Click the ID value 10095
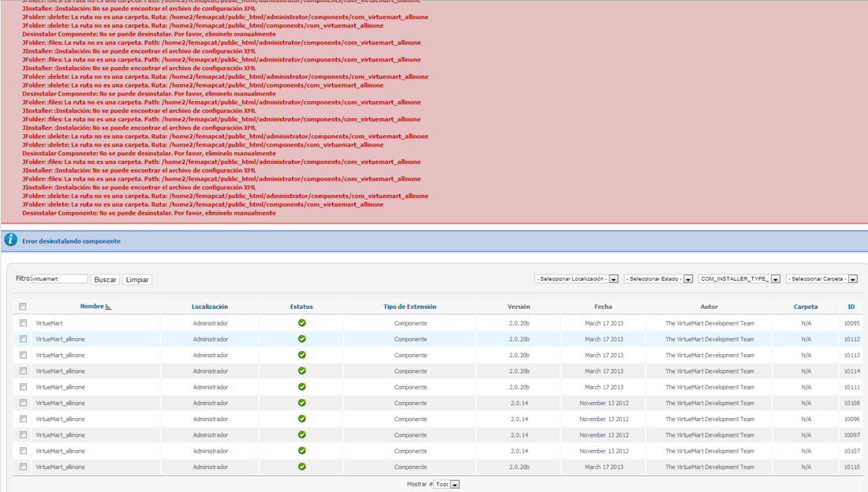The height and width of the screenshot is (492, 868). (x=852, y=323)
